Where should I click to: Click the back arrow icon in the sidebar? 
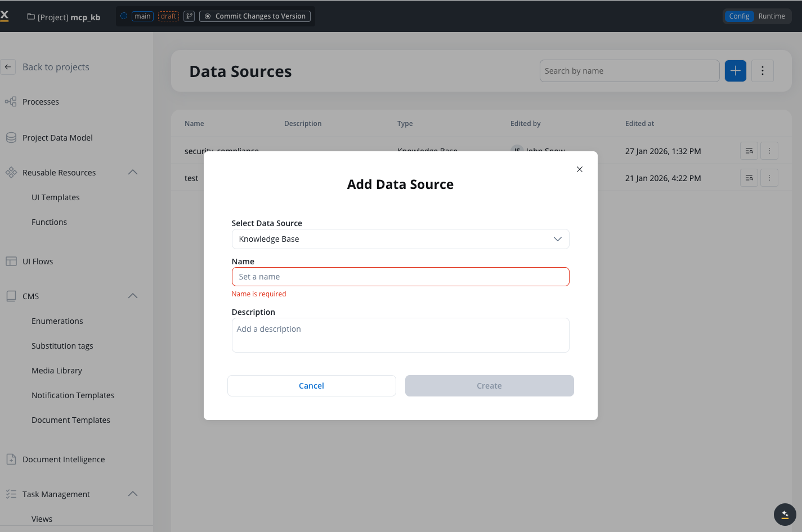coord(8,67)
